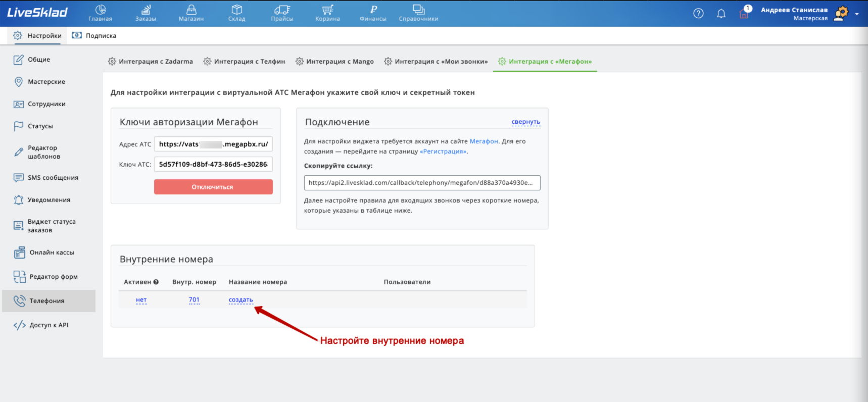Collapse Подключение panel via свернуть
The image size is (868, 402).
click(x=526, y=122)
